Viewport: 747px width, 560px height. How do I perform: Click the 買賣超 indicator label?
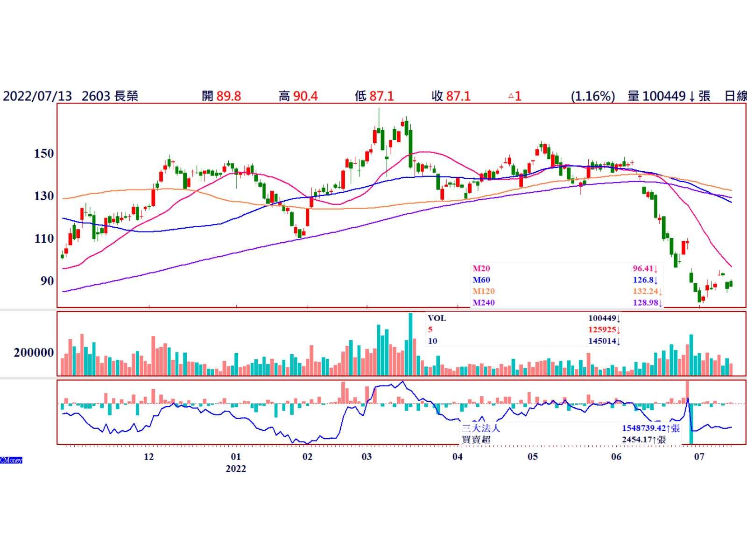476,440
